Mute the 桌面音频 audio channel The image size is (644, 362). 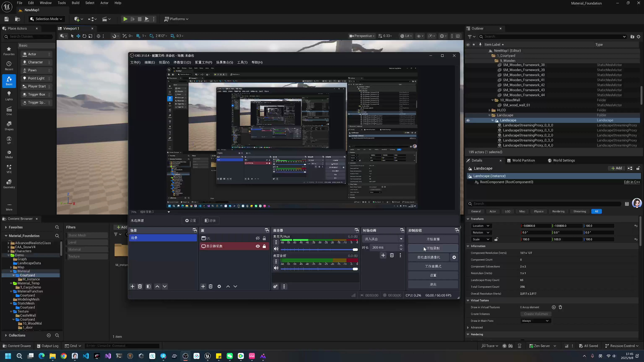coord(276,268)
